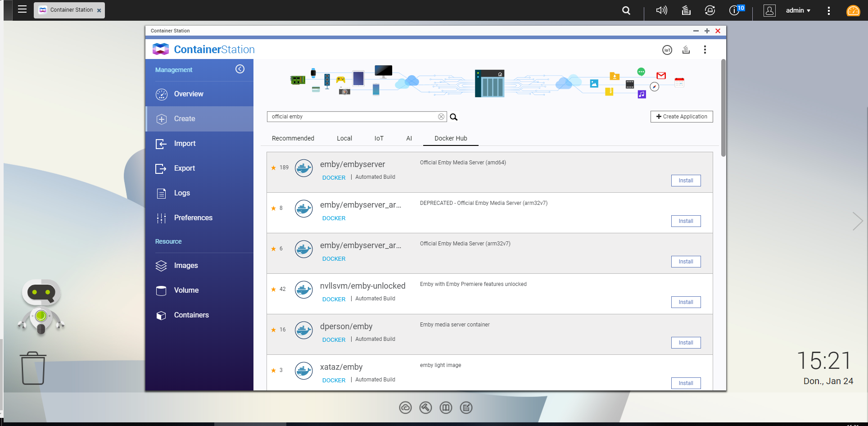Install the Official Emby Media Server arm32v7 image
The width and height of the screenshot is (868, 426).
(686, 262)
